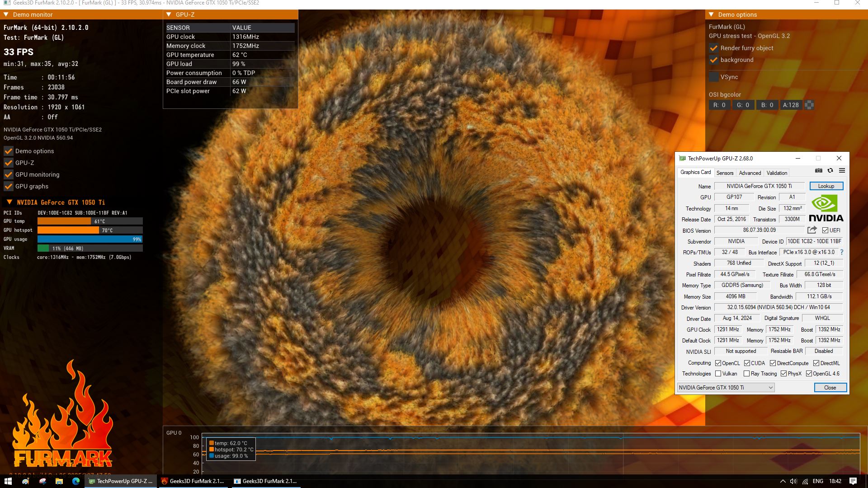Click the R: 0 color value field
Image resolution: width=868 pixels, height=488 pixels.
tap(719, 105)
